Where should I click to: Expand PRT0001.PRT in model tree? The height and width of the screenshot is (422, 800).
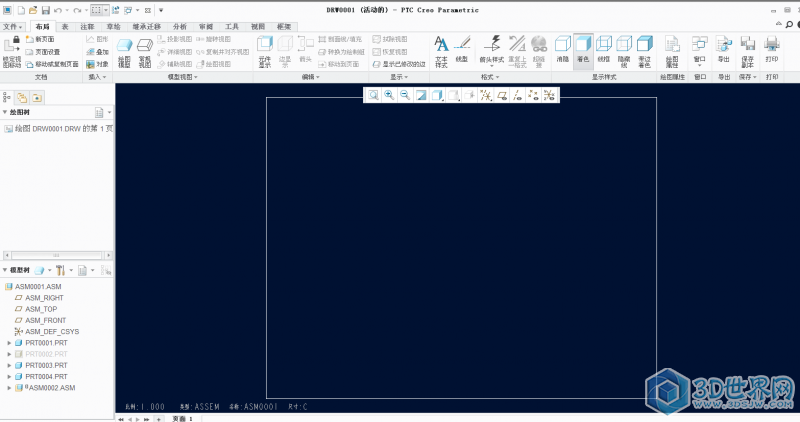9,343
